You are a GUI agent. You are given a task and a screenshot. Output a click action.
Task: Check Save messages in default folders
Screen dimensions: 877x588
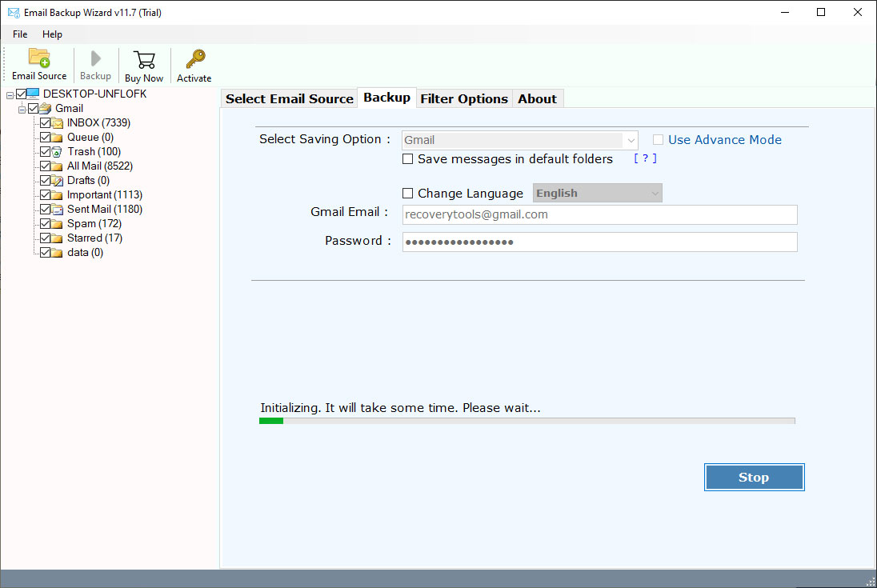408,159
